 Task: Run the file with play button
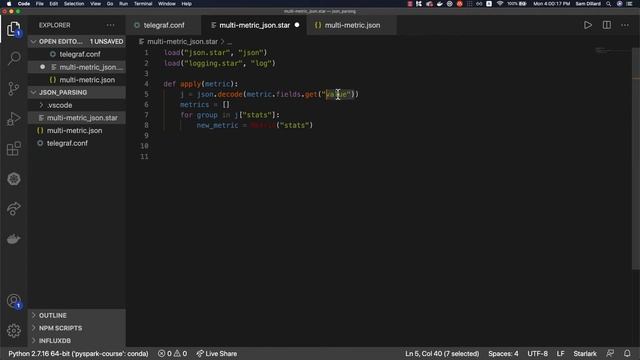[588, 25]
